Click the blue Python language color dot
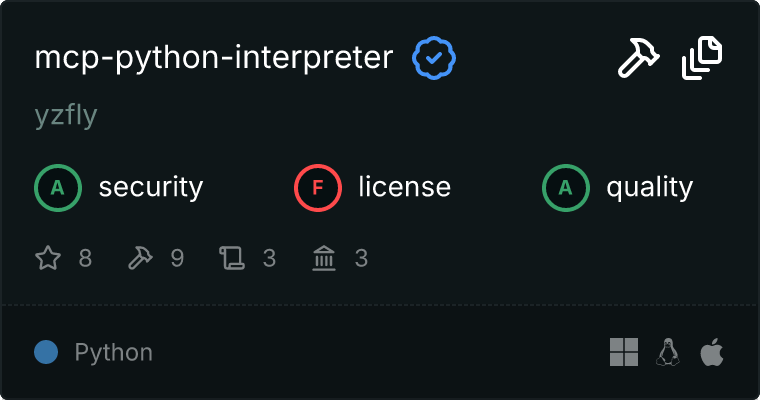This screenshot has height=400, width=760. pyautogui.click(x=45, y=352)
